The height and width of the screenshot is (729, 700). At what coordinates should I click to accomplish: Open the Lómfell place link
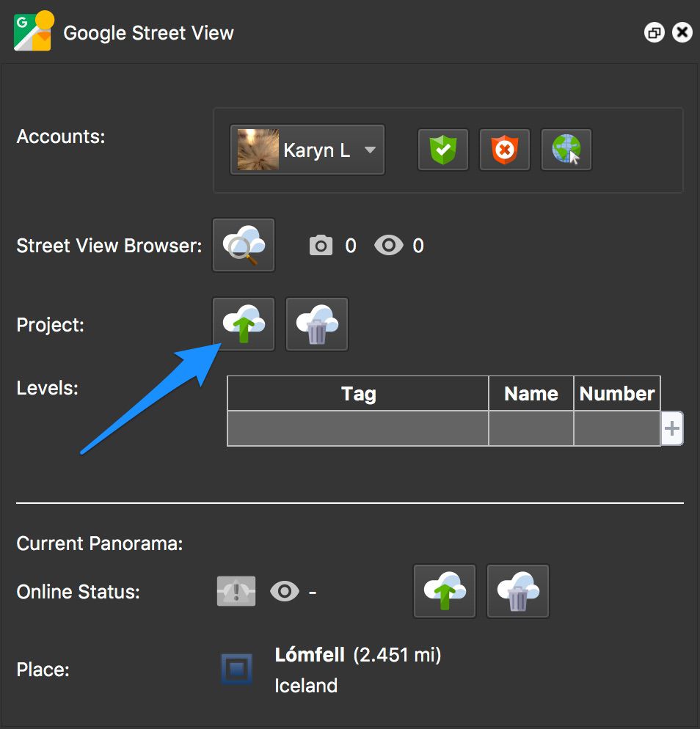click(309, 655)
